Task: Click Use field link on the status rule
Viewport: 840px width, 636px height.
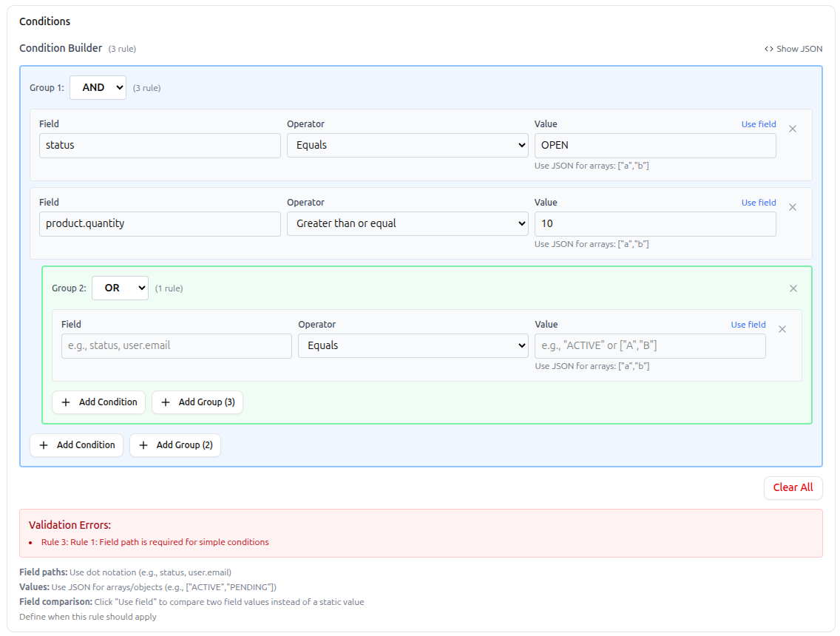Action: click(758, 124)
